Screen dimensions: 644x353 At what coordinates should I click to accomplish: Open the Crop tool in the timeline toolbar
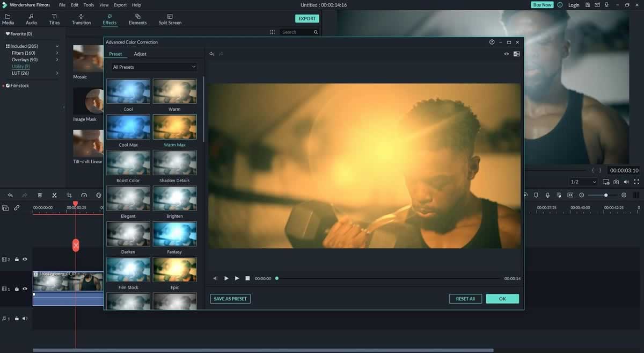pyautogui.click(x=68, y=195)
